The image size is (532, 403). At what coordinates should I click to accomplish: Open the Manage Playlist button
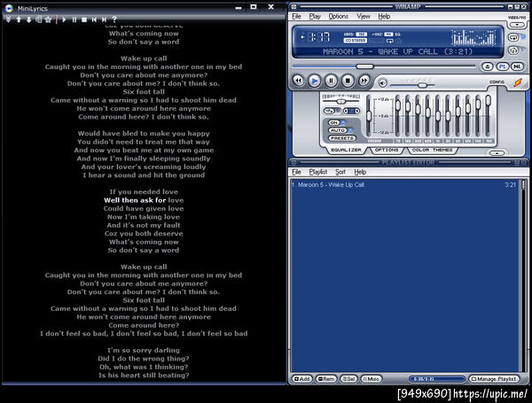point(494,379)
